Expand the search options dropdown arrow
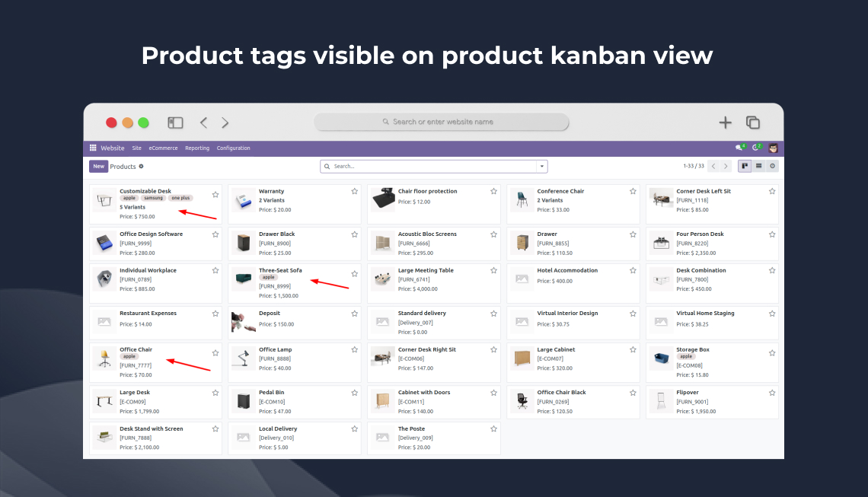This screenshot has height=497, width=868. (542, 166)
